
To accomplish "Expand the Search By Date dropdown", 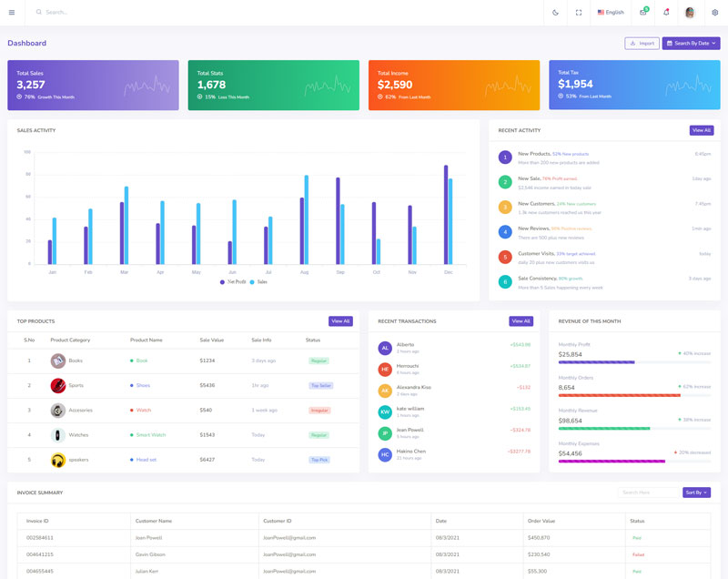I will pyautogui.click(x=691, y=43).
